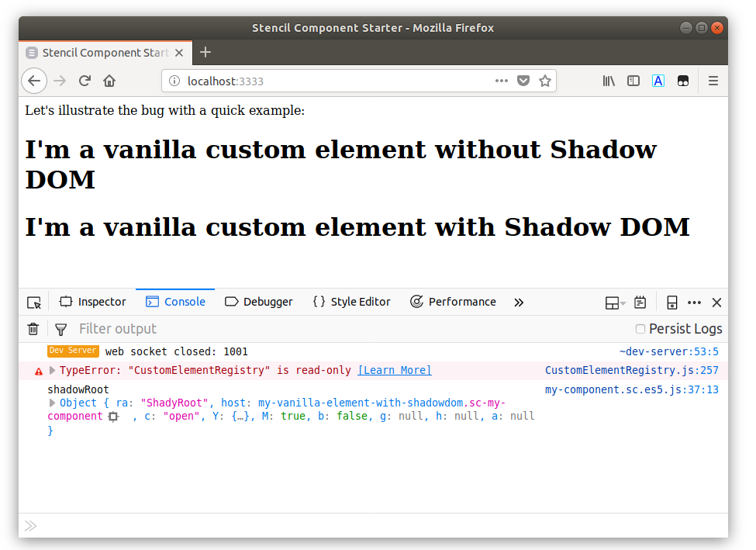This screenshot has height=550, width=756.
Task: Reveal my-vanilla element node in Inspector
Action: point(113,417)
